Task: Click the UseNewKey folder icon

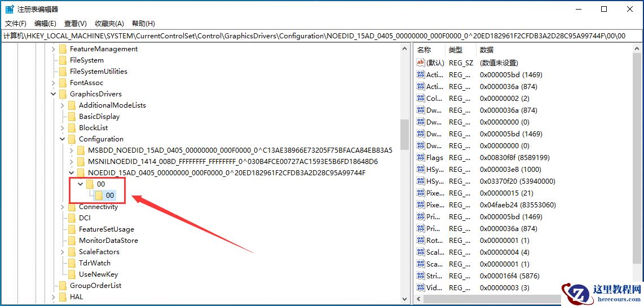Action: click(x=72, y=274)
